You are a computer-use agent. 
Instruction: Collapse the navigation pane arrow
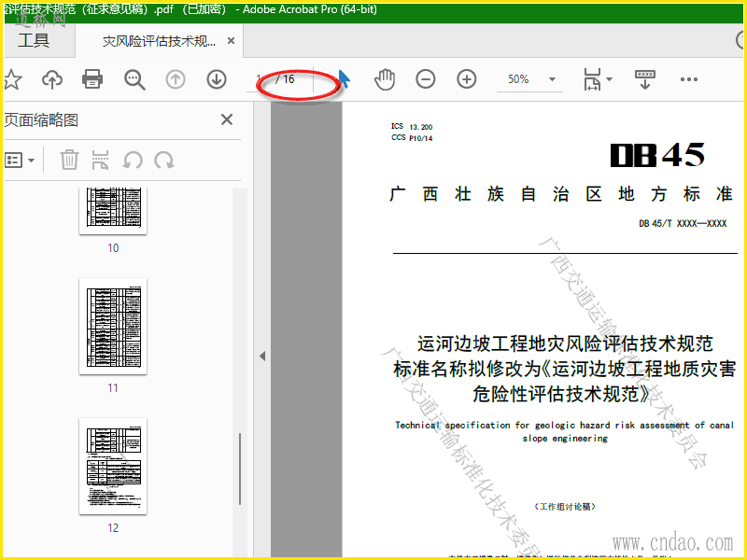click(262, 356)
